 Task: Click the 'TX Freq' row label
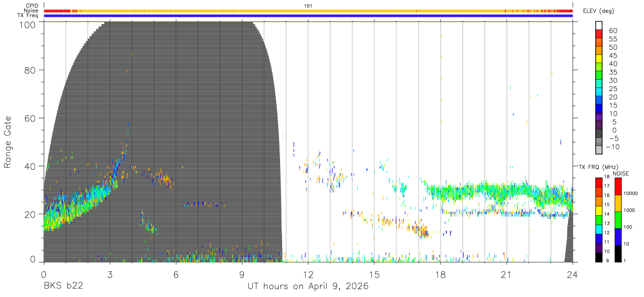[28, 15]
